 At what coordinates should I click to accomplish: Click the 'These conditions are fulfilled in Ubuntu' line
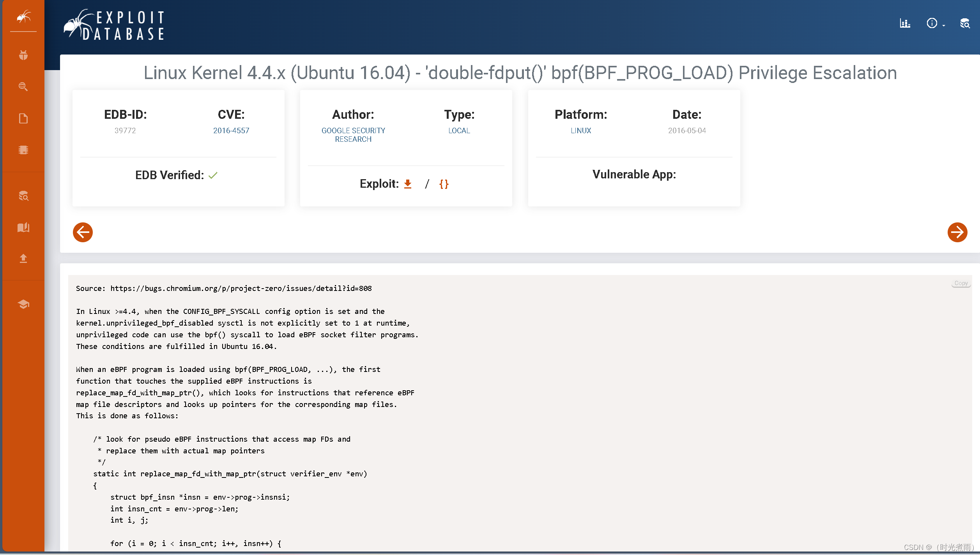(176, 346)
